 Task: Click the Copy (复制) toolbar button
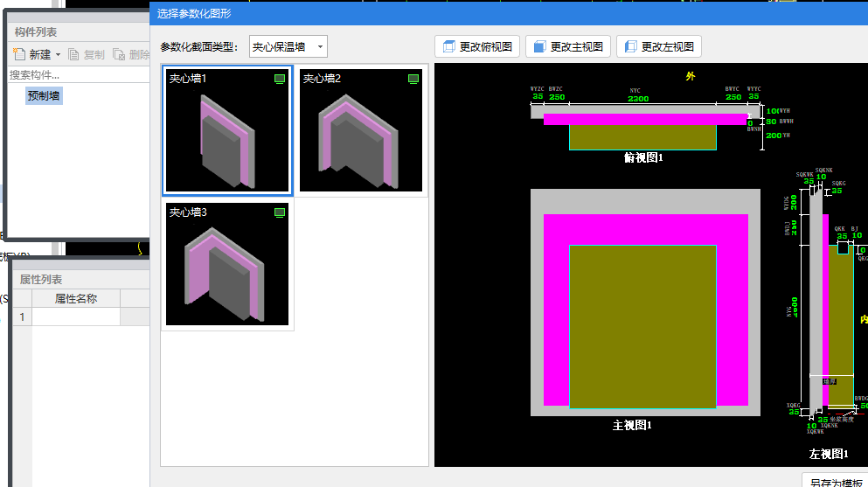(87, 54)
